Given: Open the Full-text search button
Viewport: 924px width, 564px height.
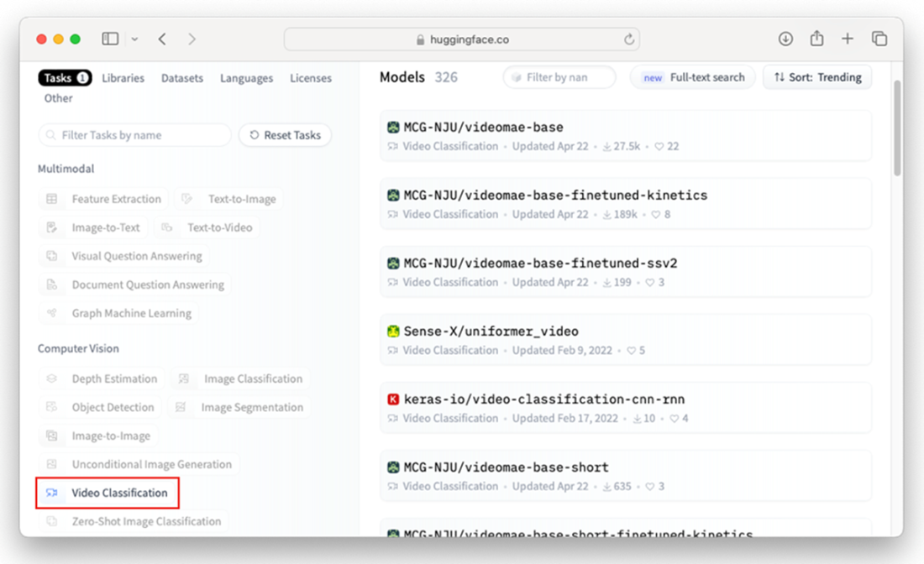Looking at the screenshot, I should 693,77.
